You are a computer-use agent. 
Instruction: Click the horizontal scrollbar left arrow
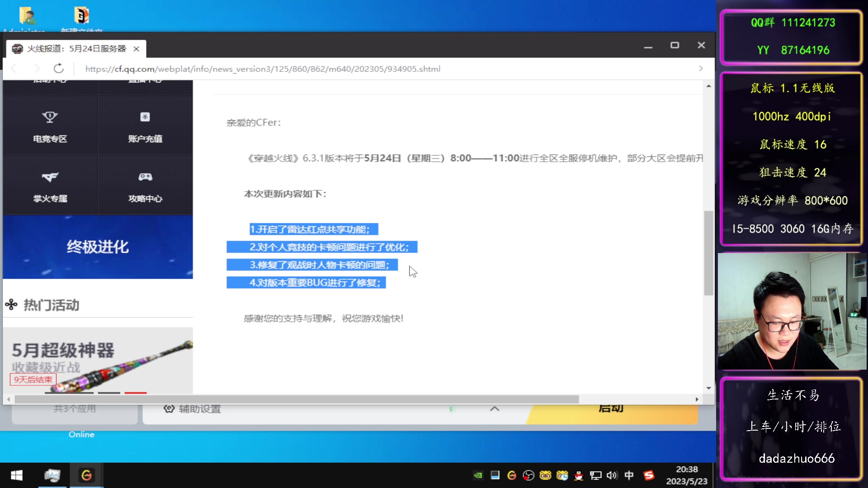coord(9,399)
